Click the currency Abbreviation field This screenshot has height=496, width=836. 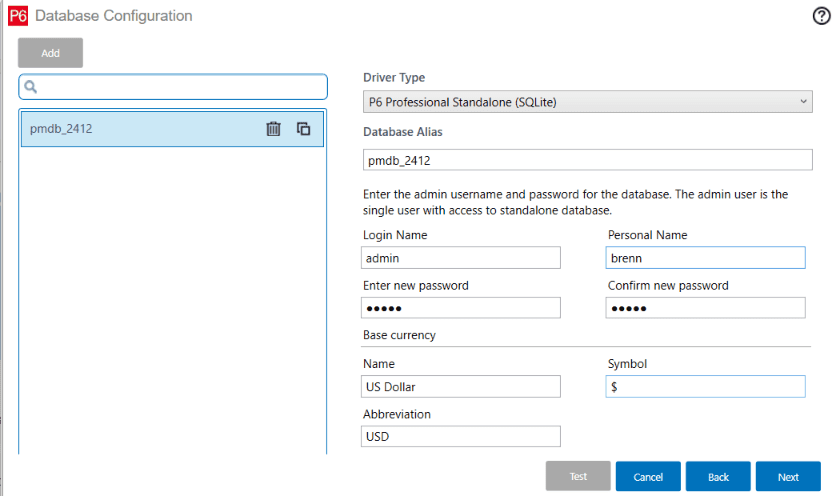pos(461,436)
